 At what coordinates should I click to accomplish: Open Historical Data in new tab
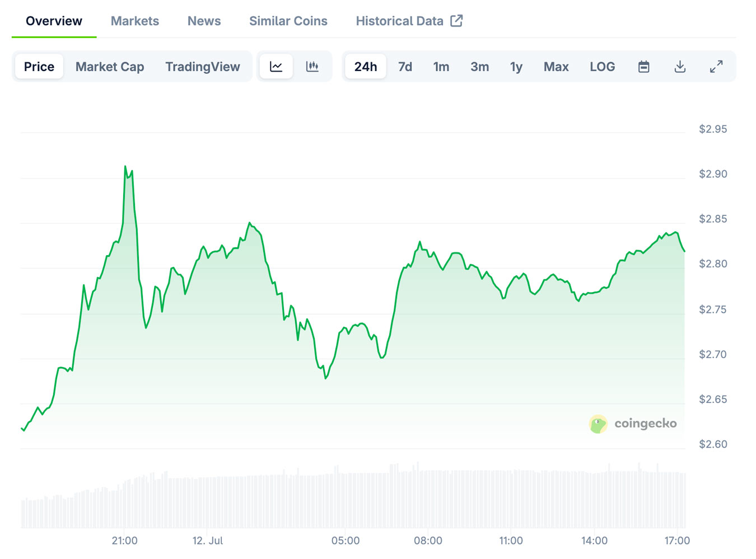point(399,21)
